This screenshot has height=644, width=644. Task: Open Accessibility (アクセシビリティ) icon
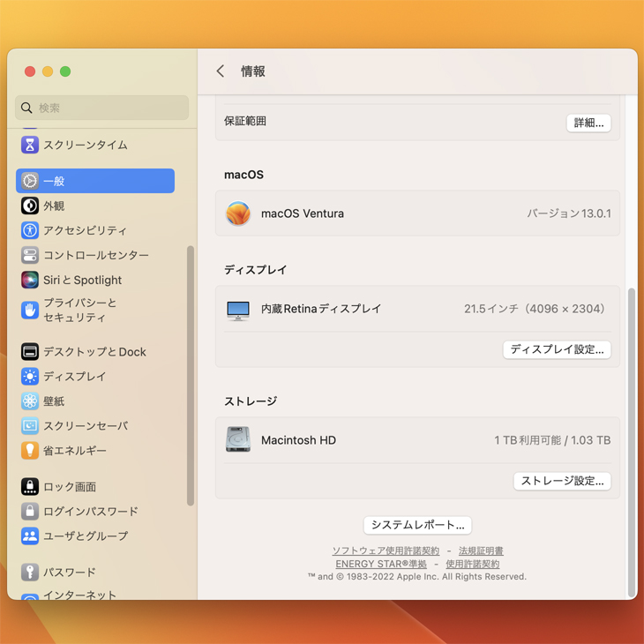pyautogui.click(x=30, y=230)
